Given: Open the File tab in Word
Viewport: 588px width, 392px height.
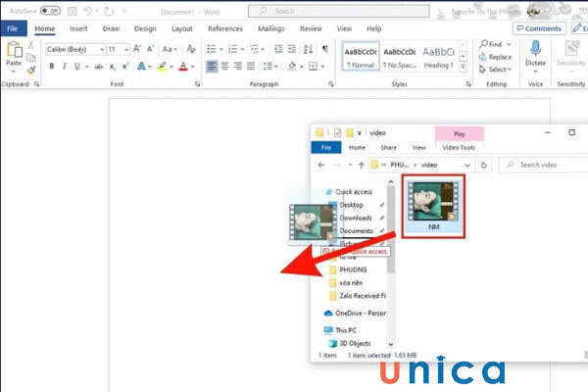Looking at the screenshot, I should (x=13, y=28).
